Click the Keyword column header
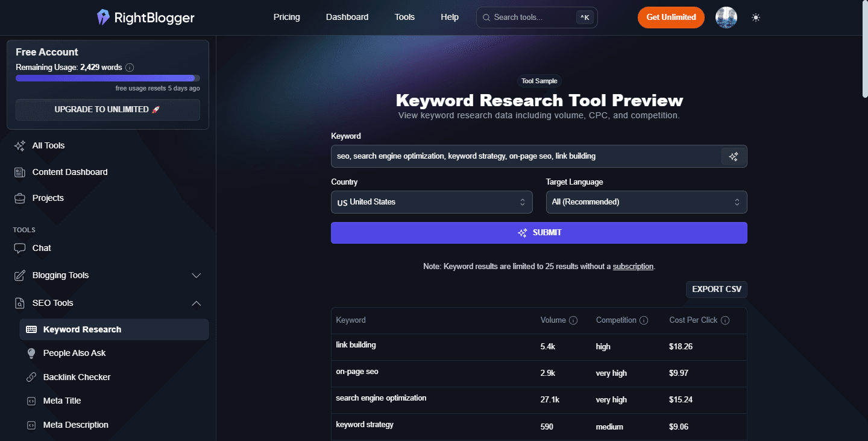 pyautogui.click(x=351, y=320)
